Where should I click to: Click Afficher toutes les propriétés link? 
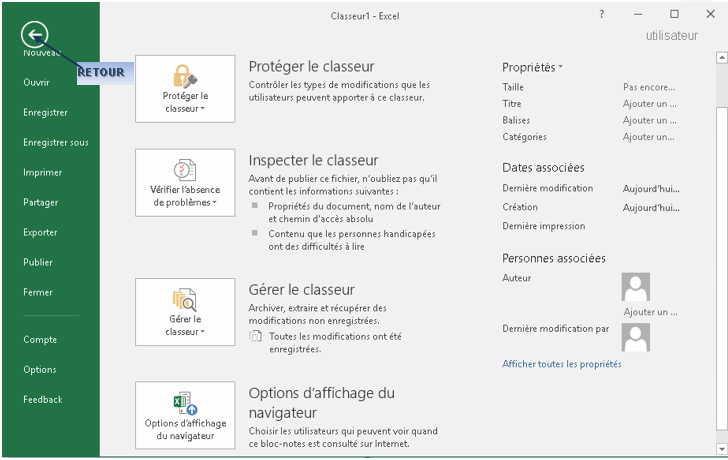[562, 364]
